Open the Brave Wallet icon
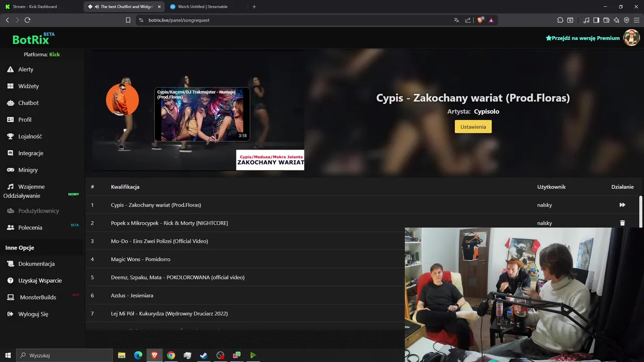 click(606, 20)
